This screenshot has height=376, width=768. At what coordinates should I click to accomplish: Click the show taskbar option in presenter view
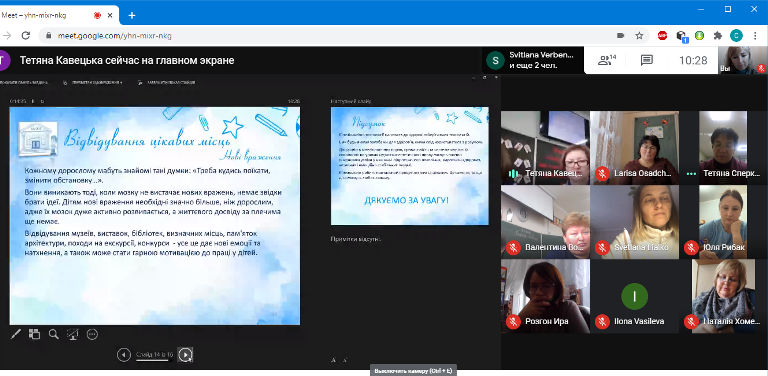click(24, 82)
